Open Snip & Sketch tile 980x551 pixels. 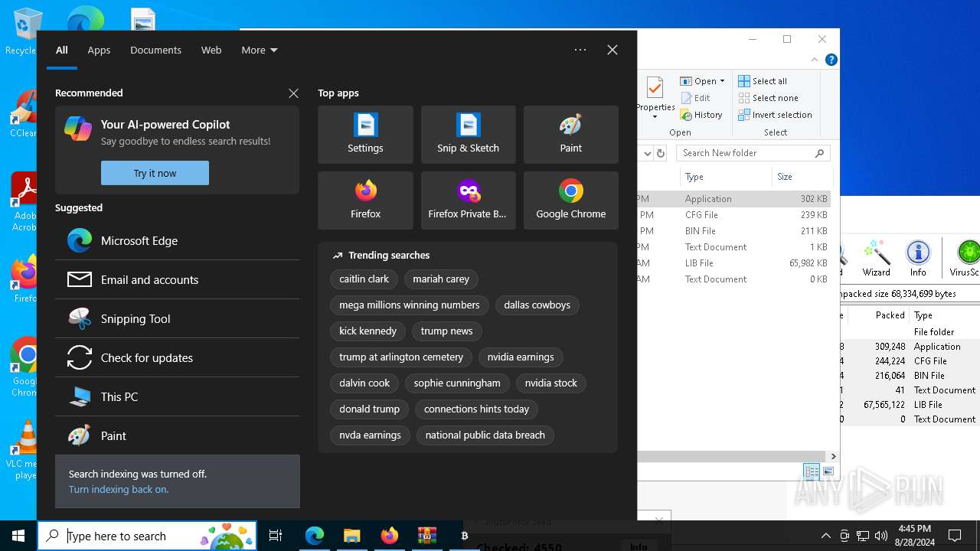[x=468, y=135]
